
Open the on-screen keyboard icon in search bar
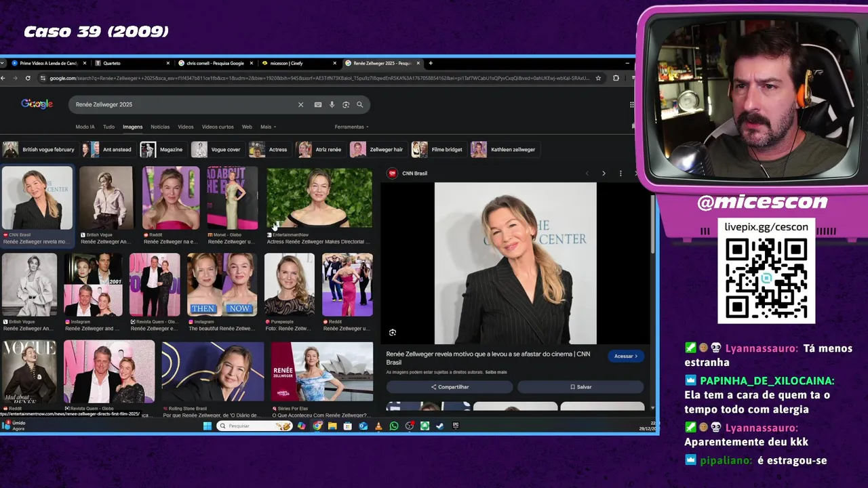pos(318,104)
